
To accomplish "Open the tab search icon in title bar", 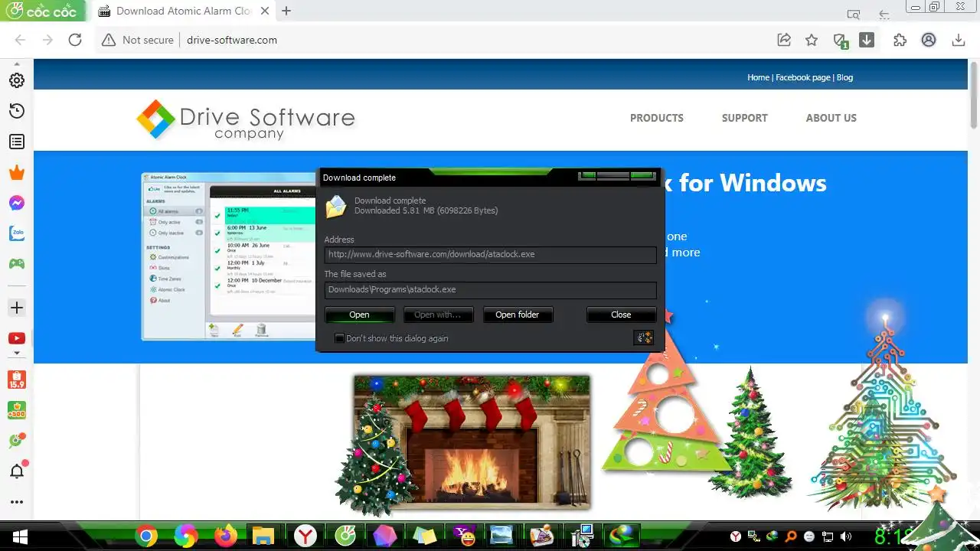I will [854, 14].
